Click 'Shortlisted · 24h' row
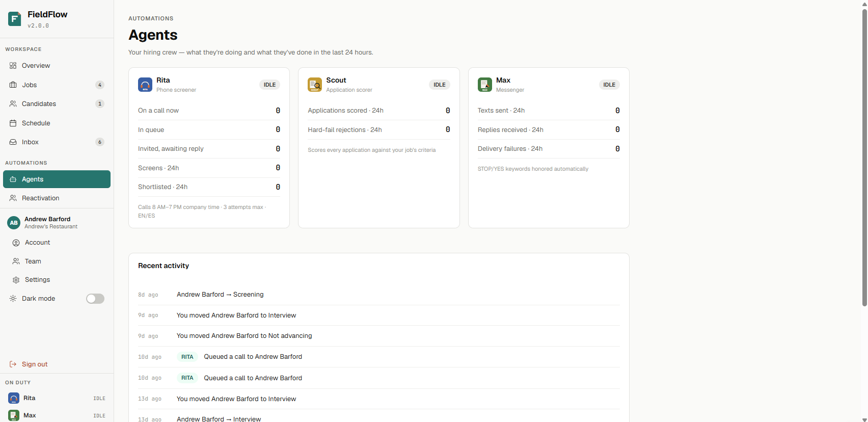Image resolution: width=868 pixels, height=422 pixels. pyautogui.click(x=209, y=187)
